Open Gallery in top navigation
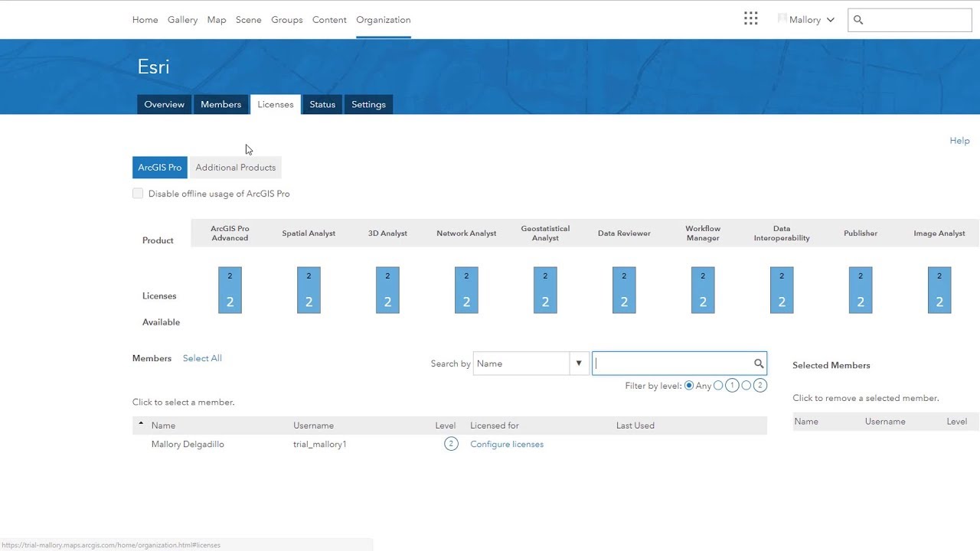Screen dimensions: 980x551 pyautogui.click(x=182, y=20)
